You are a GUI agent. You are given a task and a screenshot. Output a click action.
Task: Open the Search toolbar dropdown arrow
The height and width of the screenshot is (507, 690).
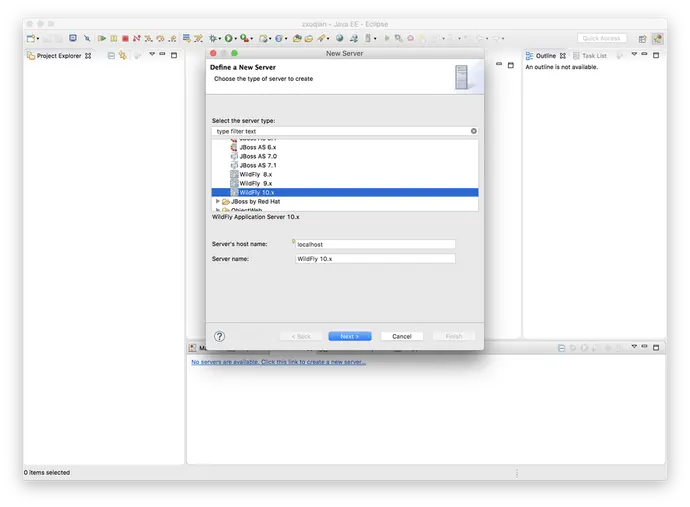tap(328, 39)
